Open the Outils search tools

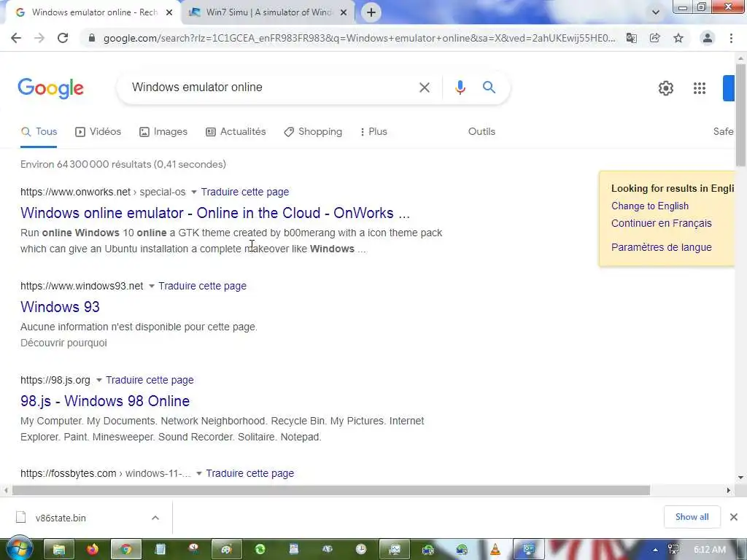[x=481, y=132]
